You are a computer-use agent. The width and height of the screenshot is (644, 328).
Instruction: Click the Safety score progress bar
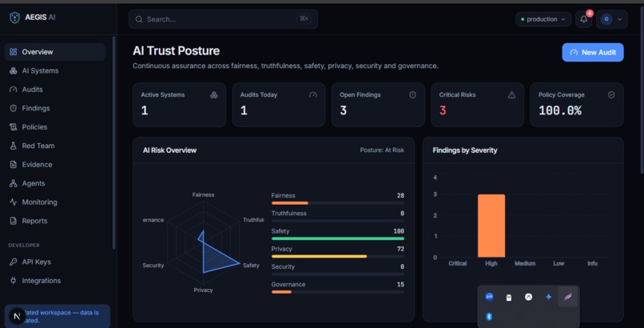(338, 238)
